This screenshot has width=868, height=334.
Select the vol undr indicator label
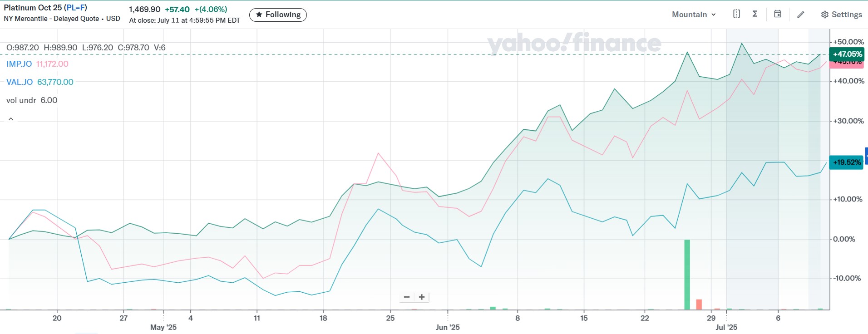21,100
